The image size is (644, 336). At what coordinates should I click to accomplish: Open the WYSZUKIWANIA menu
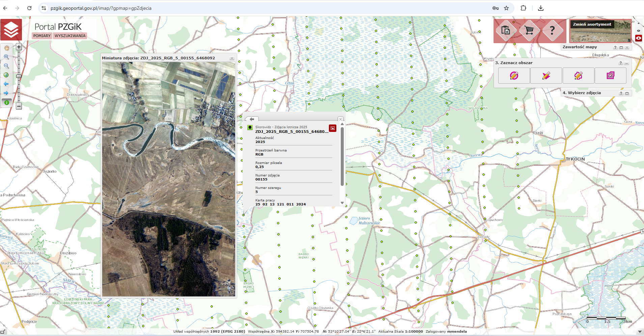tap(70, 36)
